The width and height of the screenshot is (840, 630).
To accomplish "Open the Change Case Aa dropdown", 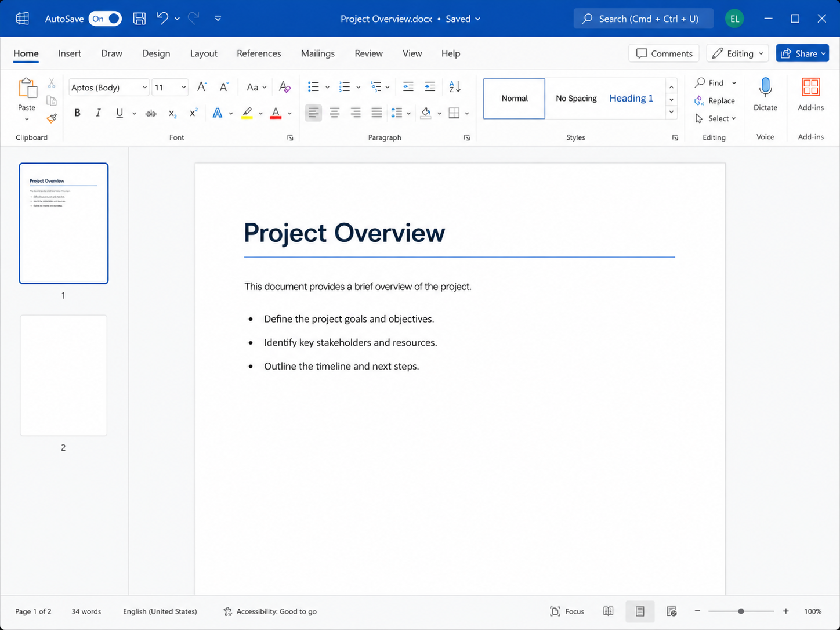I will (256, 88).
